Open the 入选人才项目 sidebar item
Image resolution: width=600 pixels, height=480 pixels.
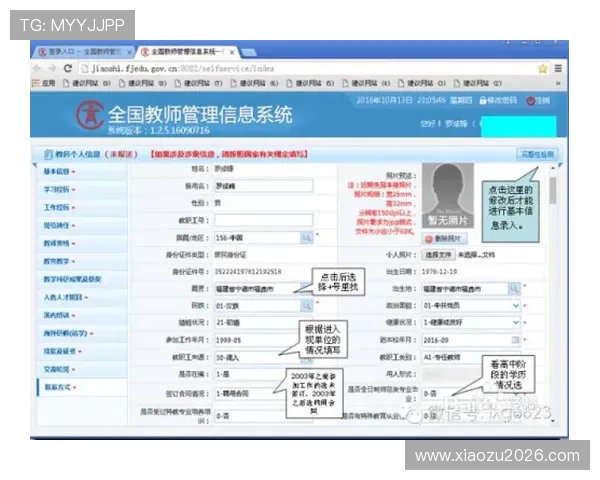click(x=82, y=297)
